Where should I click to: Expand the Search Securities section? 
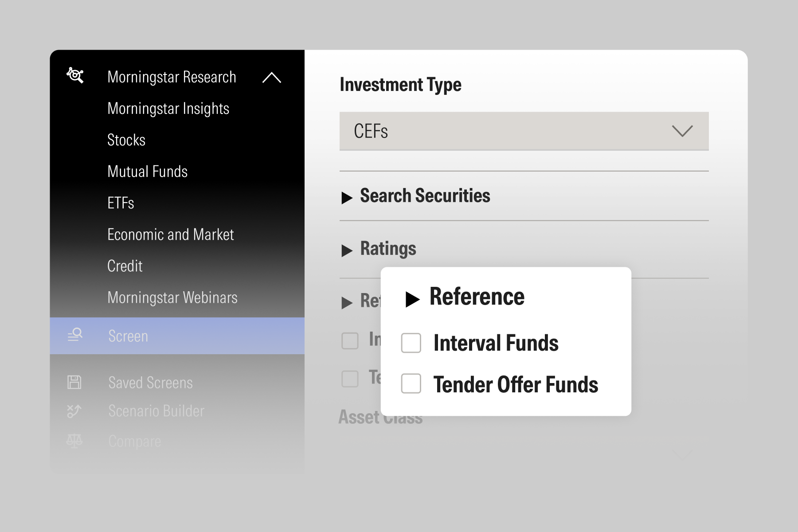coord(347,197)
